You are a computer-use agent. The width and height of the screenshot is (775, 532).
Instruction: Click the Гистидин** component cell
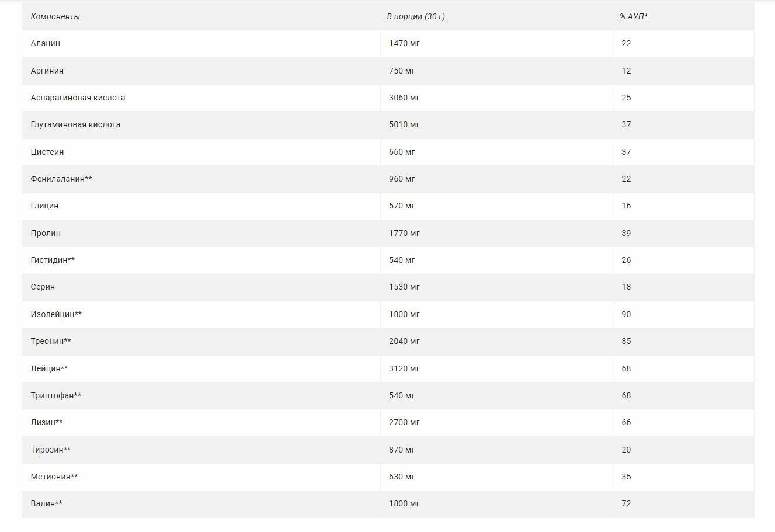(53, 260)
